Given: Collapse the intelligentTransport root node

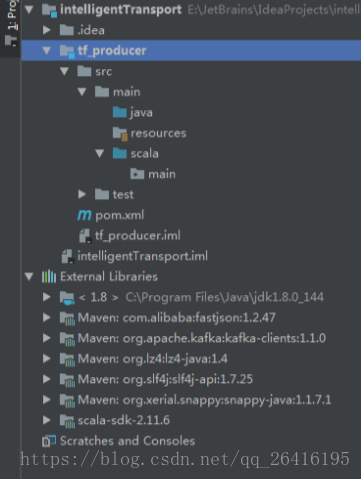Looking at the screenshot, I should pos(29,10).
